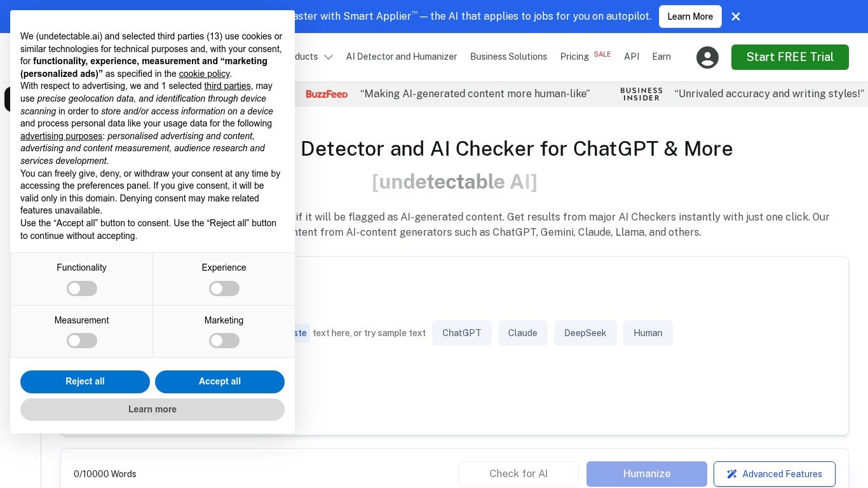Click the BuzzFeed logo

tap(327, 94)
